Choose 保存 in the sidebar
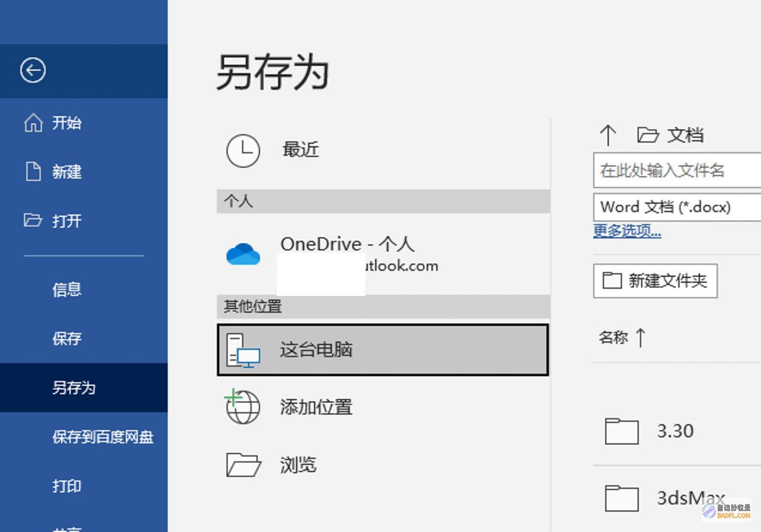Screen dimensions: 761x532 coord(66,338)
